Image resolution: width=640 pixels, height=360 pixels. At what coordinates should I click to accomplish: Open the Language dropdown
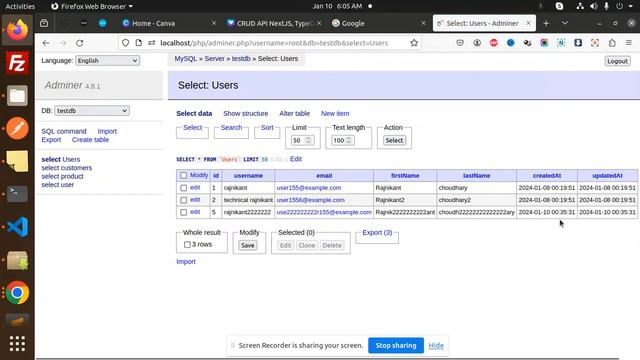[x=107, y=60]
